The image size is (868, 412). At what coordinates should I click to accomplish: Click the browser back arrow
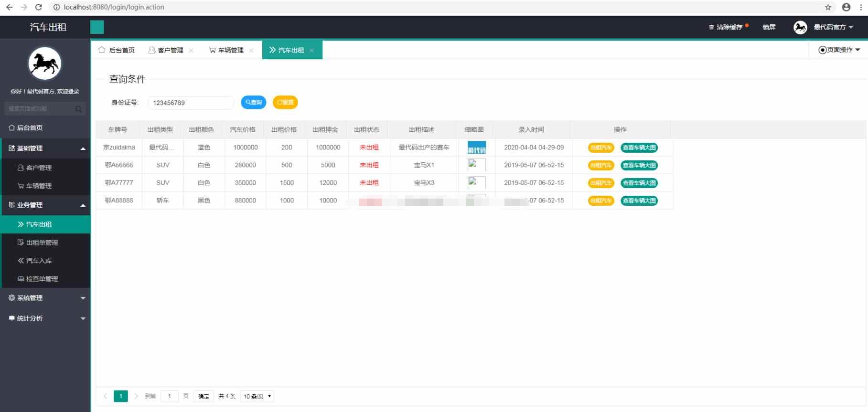(9, 7)
